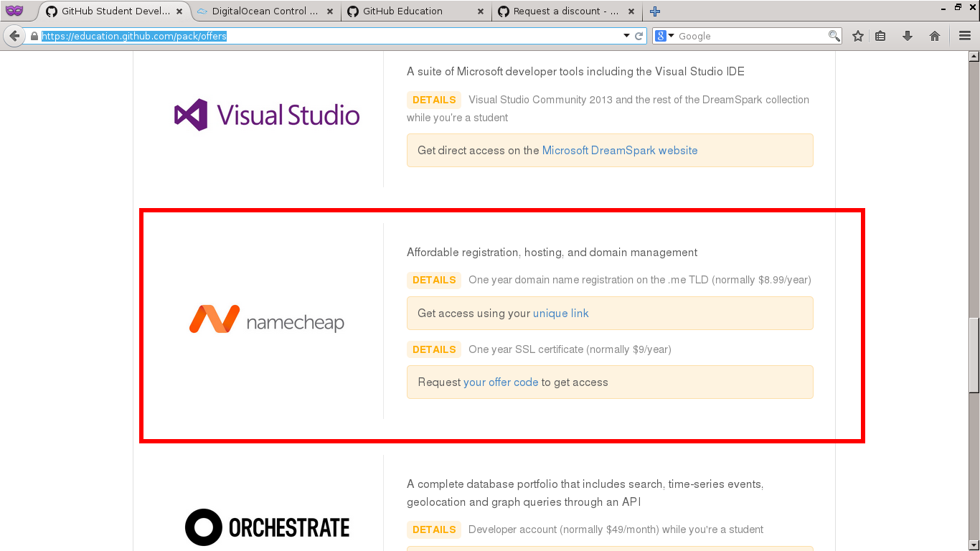Reload the current page

click(x=639, y=36)
